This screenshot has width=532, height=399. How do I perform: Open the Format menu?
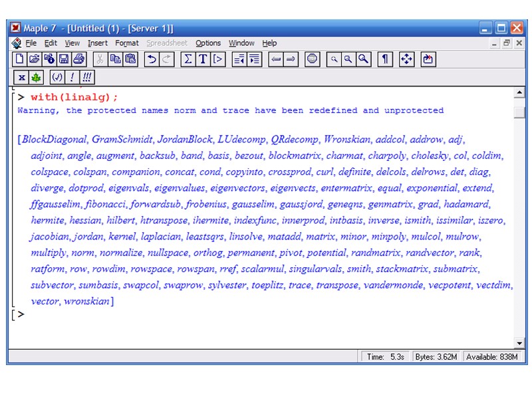point(127,43)
